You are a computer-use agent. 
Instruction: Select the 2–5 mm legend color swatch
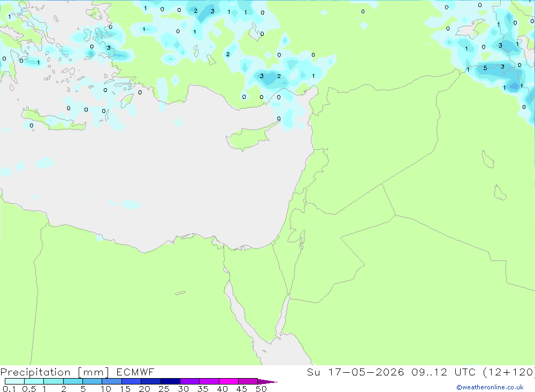pos(73,381)
